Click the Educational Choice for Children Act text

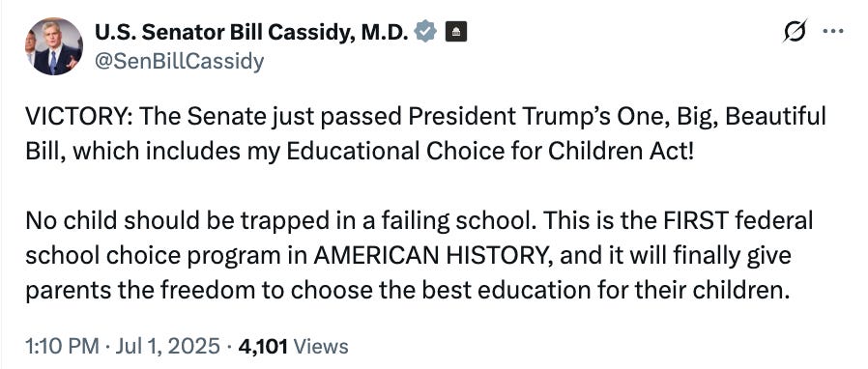click(489, 151)
